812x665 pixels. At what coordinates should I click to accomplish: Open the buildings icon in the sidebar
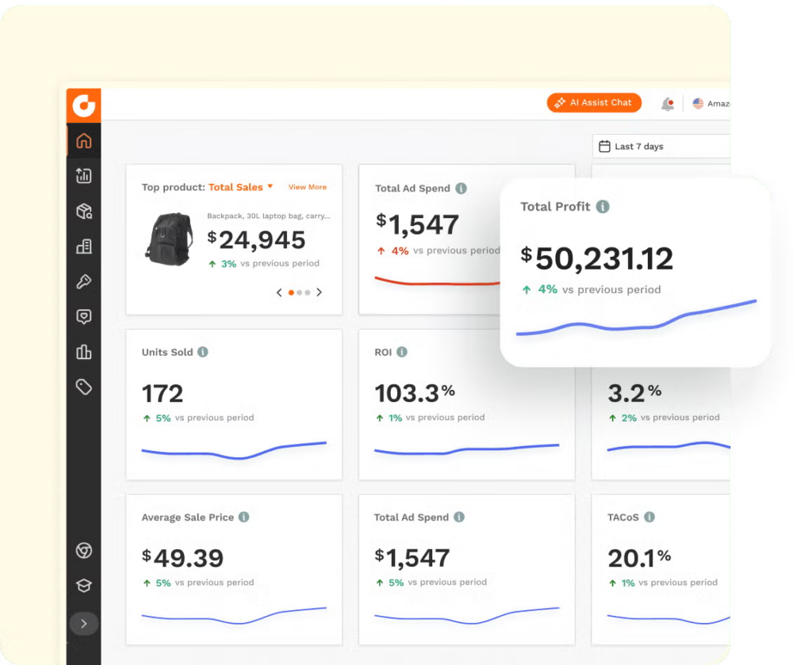(x=83, y=247)
